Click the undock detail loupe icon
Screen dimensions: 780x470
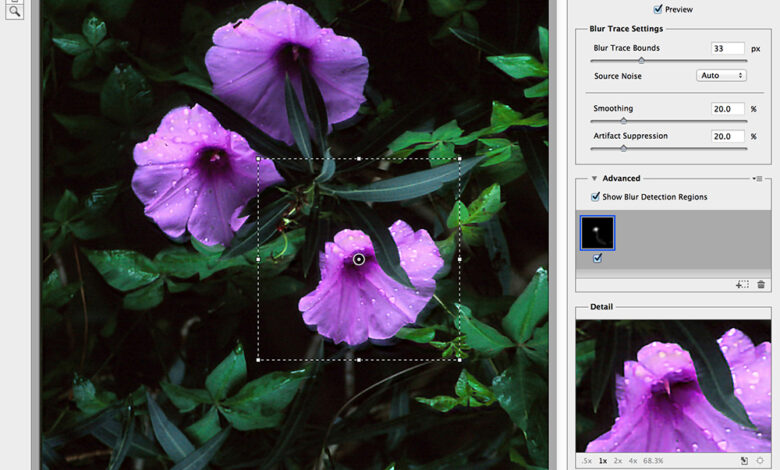tap(744, 461)
